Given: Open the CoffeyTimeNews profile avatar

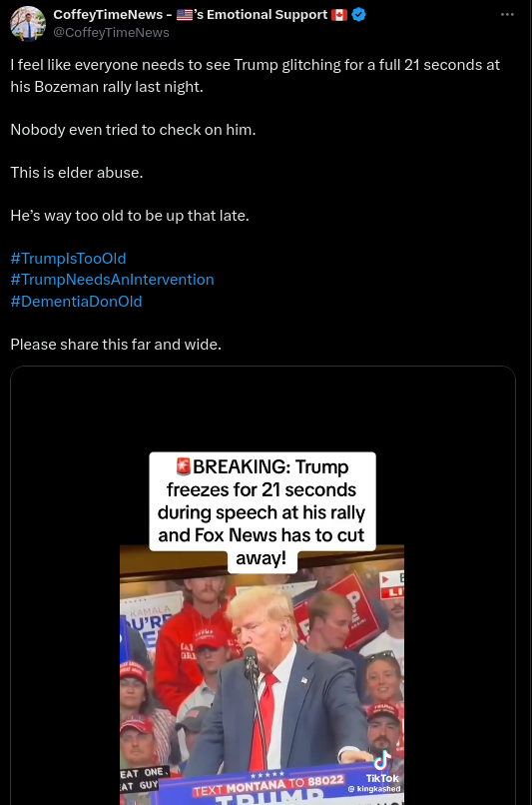Looking at the screenshot, I should click(x=28, y=23).
